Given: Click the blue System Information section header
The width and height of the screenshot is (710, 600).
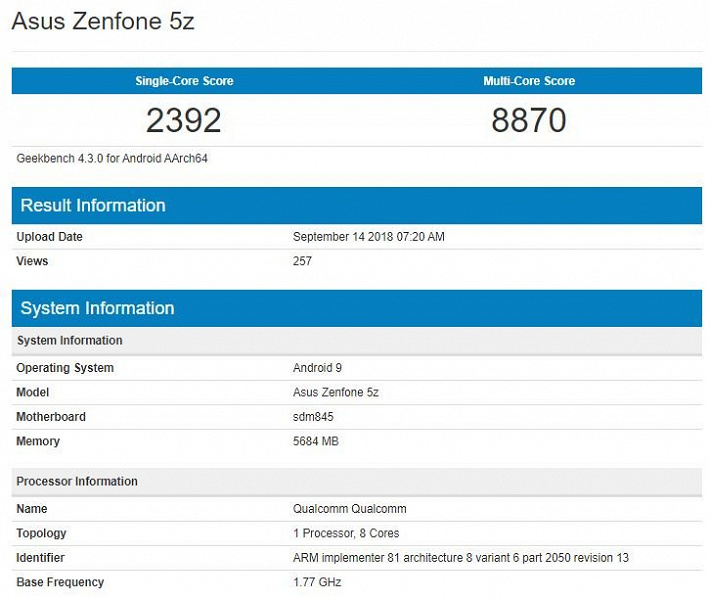Looking at the screenshot, I should point(97,308).
